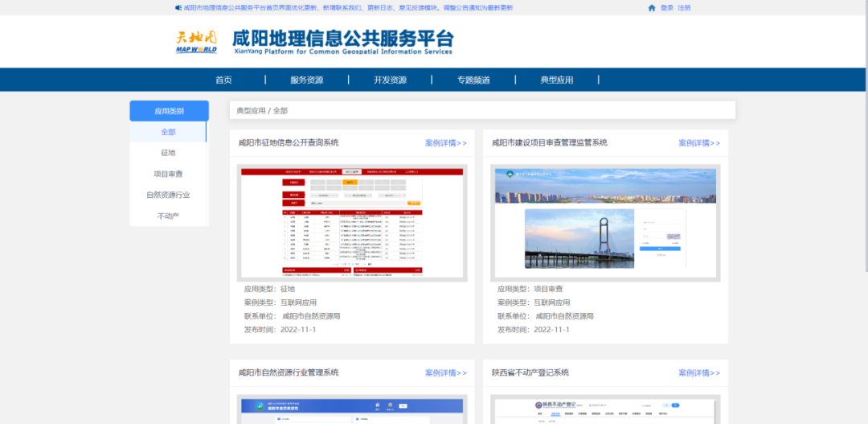Image resolution: width=868 pixels, height=424 pixels.
Task: Click 联系单位 line in 项目审查 card
Action: [545, 316]
